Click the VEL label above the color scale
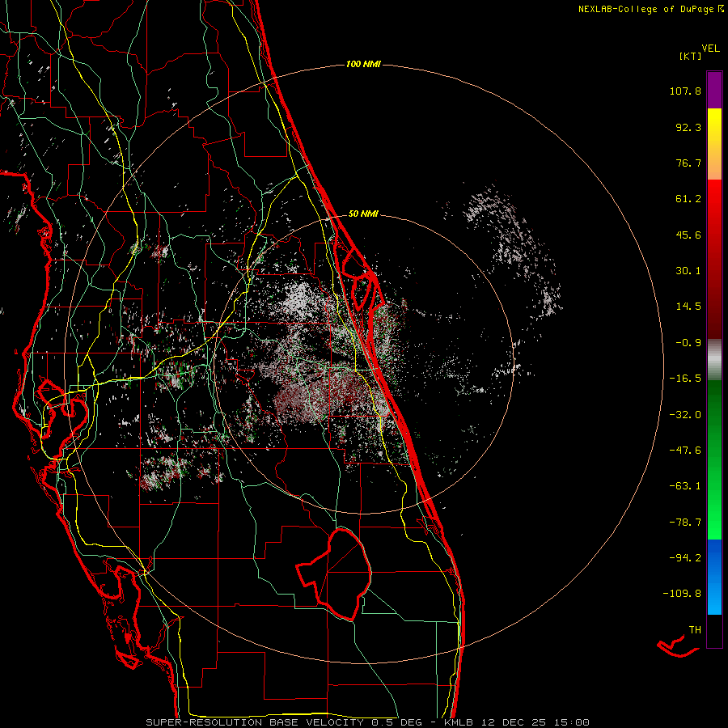This screenshot has height=728, width=728. coord(710,49)
